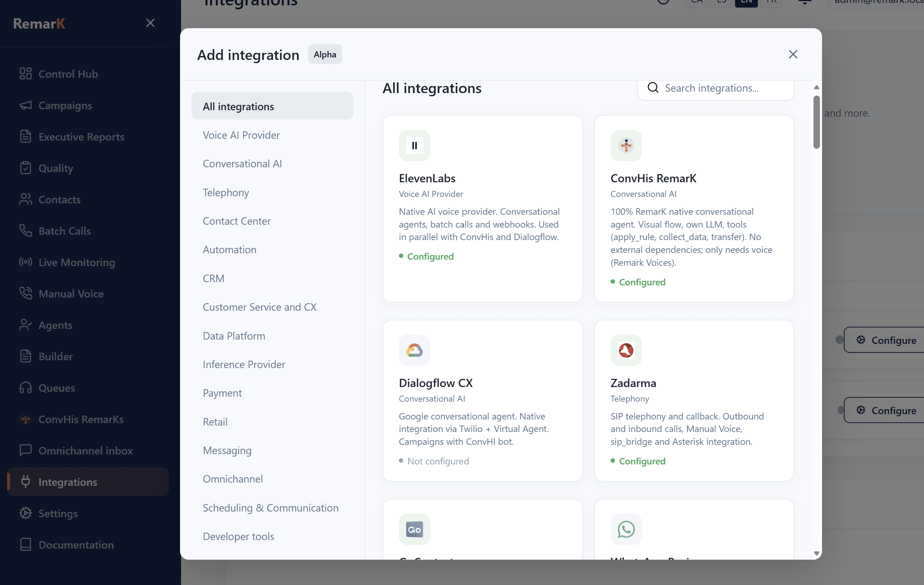Collapse the RemarK sidebar with X icon

pos(150,23)
